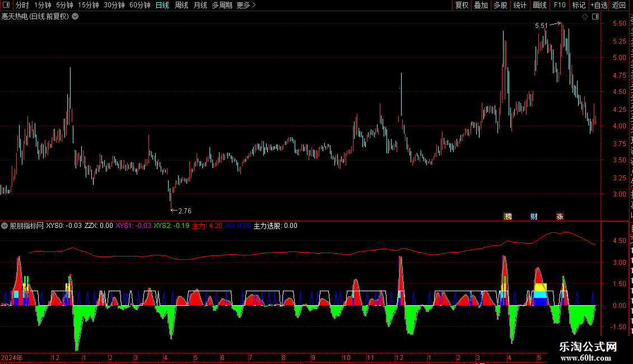The width and height of the screenshot is (633, 364).
Task: Click the 3.00 price axis label
Action: [619, 194]
